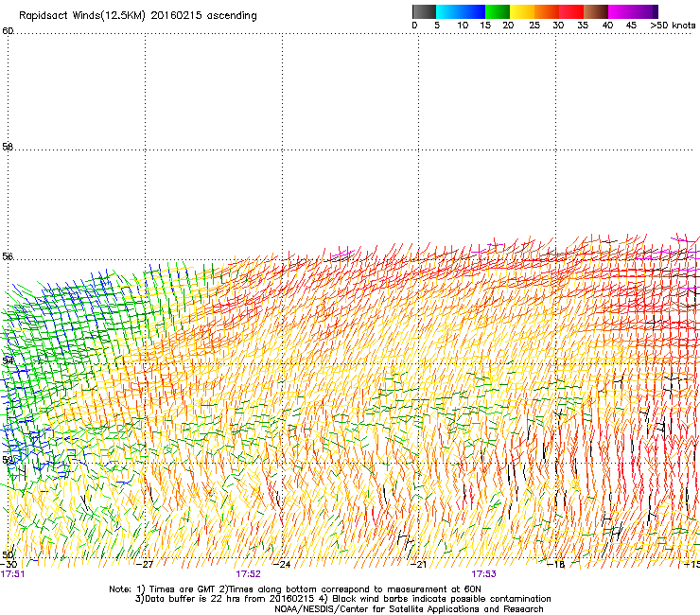This screenshot has height=615, width=700.
Task: Click the longitude '-21' axis label
Action: (x=418, y=565)
